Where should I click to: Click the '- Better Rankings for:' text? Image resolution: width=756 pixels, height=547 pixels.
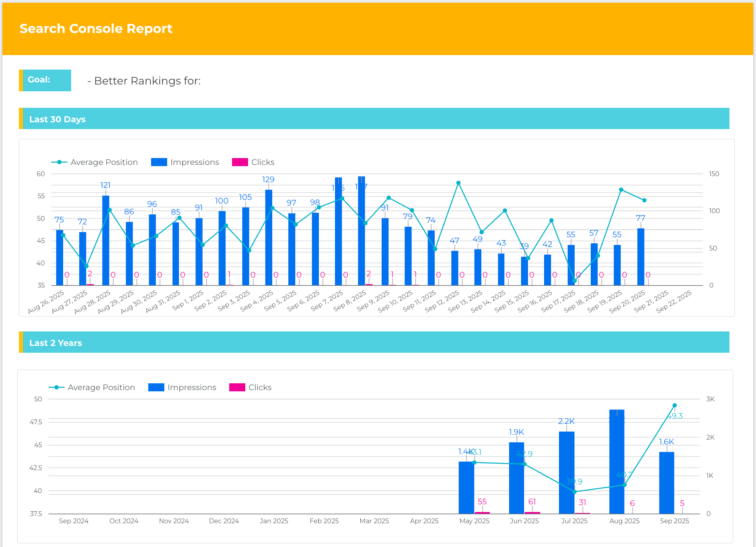click(144, 81)
